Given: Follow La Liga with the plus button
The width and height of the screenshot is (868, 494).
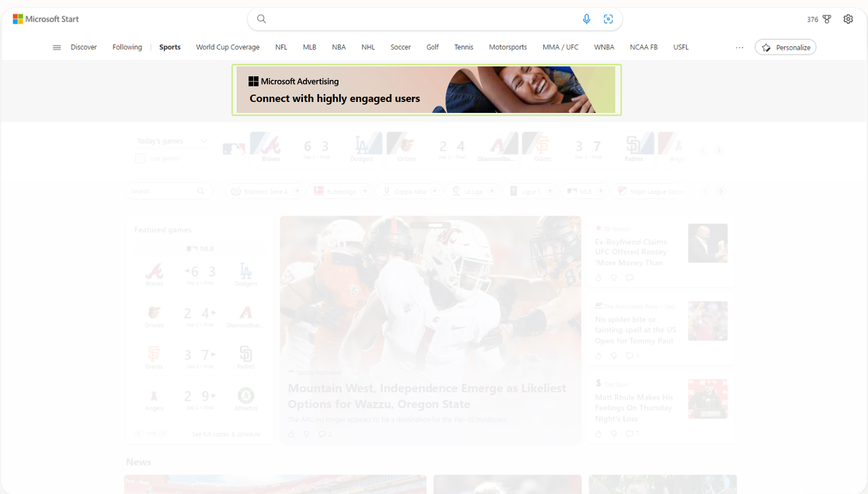Looking at the screenshot, I should [491, 191].
